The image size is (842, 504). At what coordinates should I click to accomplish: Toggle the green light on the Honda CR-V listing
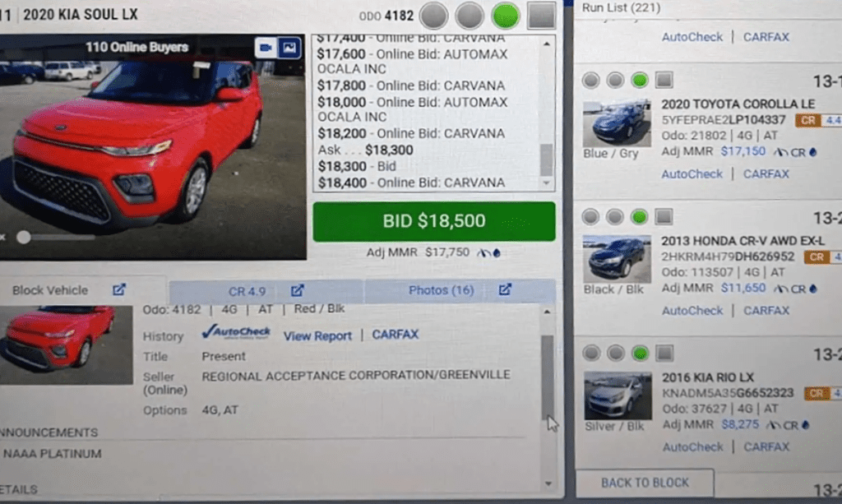(x=639, y=217)
